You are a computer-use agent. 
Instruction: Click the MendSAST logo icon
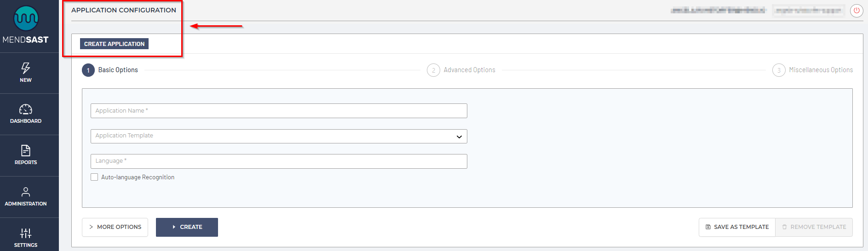coord(26,18)
